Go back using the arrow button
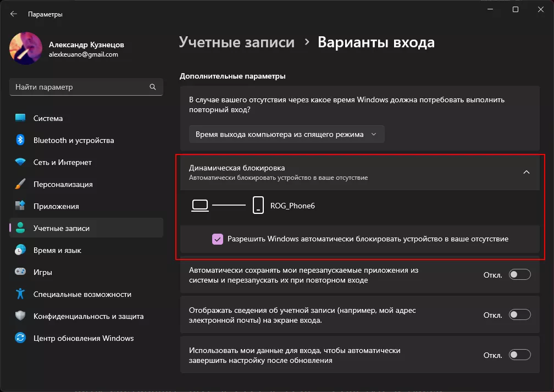Screen dimensions: 554x392 point(13,14)
